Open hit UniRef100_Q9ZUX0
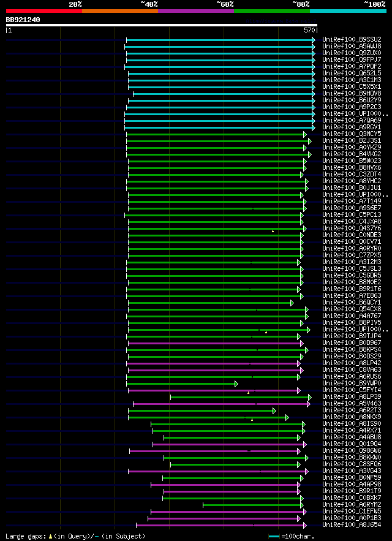 (352, 53)
